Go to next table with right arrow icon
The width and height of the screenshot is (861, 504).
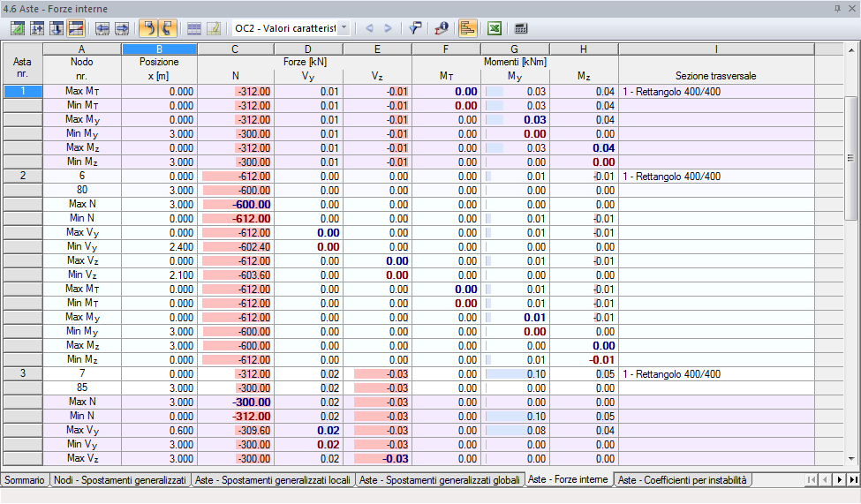121,28
